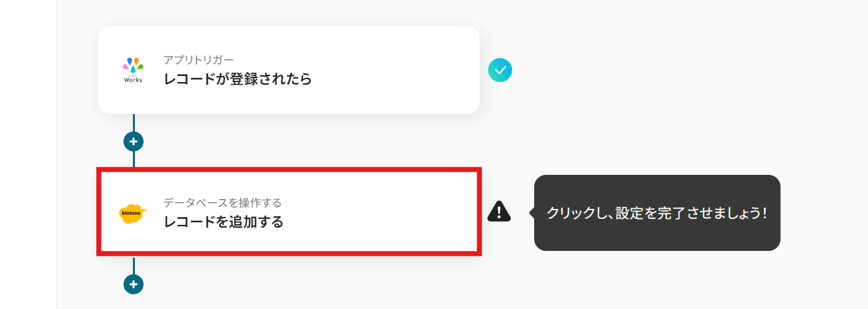
Task: Click the red highlight border of kintone step
Action: tap(288, 170)
